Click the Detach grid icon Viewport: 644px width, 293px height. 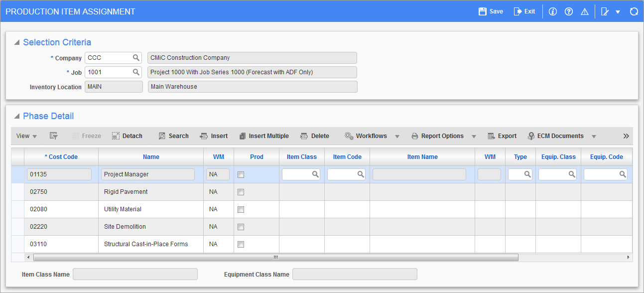click(x=127, y=136)
